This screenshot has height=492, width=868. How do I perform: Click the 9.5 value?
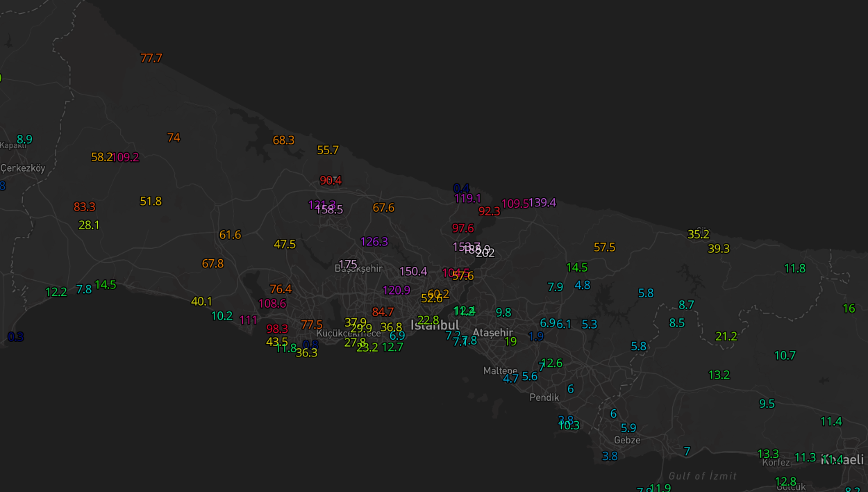coord(767,404)
